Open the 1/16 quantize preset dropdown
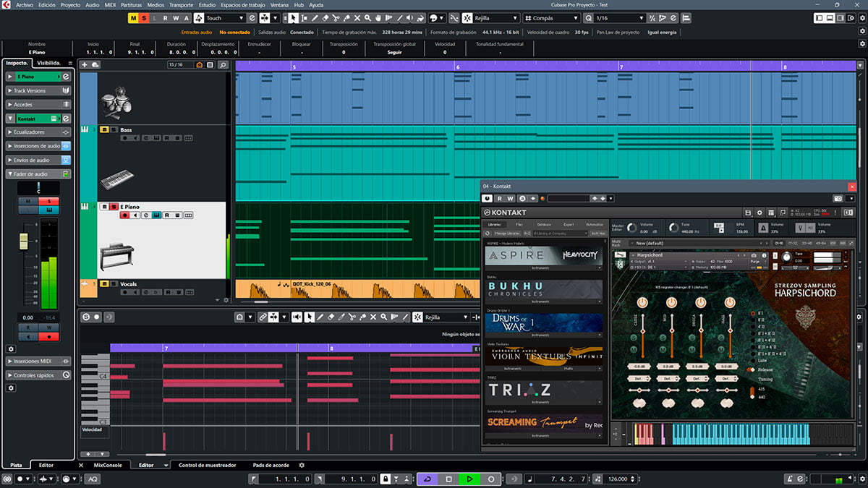The image size is (868, 488). pos(618,17)
